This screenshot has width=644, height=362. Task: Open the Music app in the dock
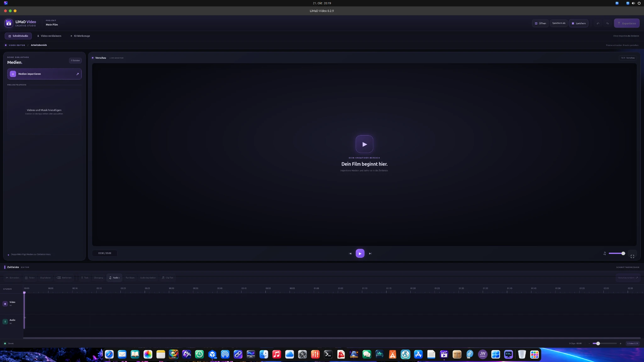pos(276,354)
